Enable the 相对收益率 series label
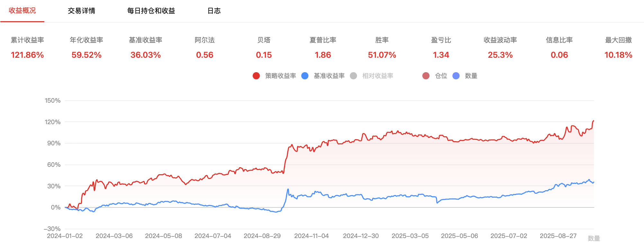 coord(378,76)
